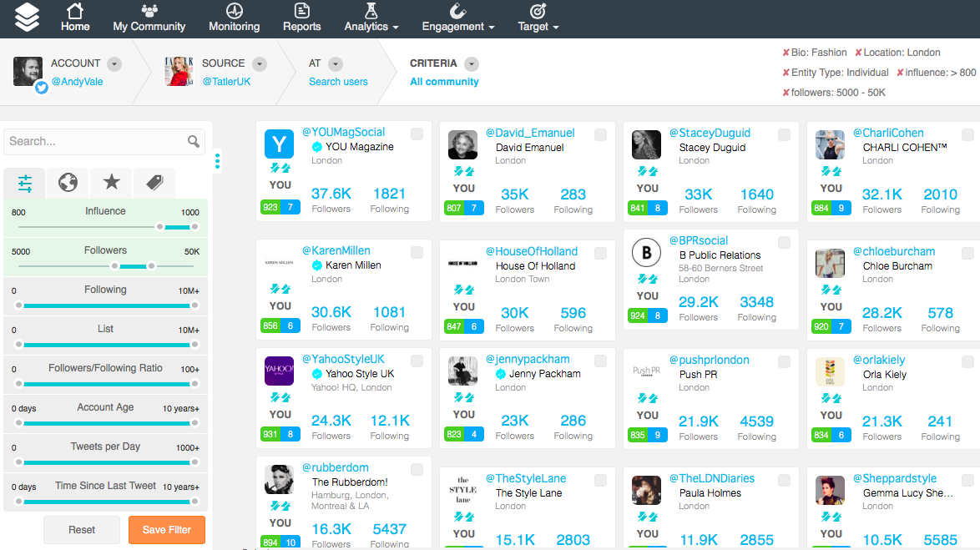Open the tag filter tab
Screen dimensions: 980x550
(154, 182)
